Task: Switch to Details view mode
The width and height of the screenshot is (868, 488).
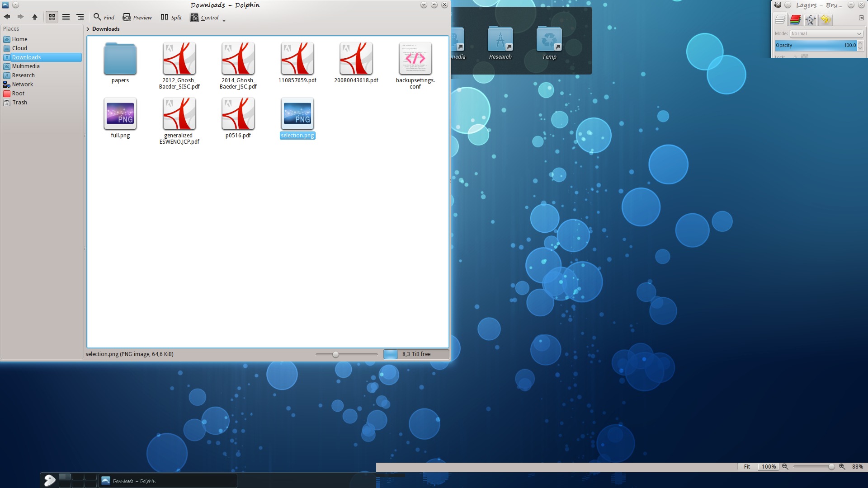Action: click(x=80, y=17)
